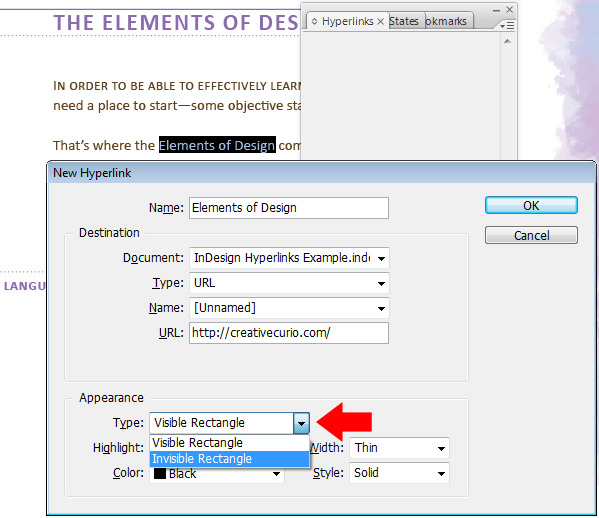Open the Document dropdown
599x518 pixels.
pyautogui.click(x=289, y=258)
